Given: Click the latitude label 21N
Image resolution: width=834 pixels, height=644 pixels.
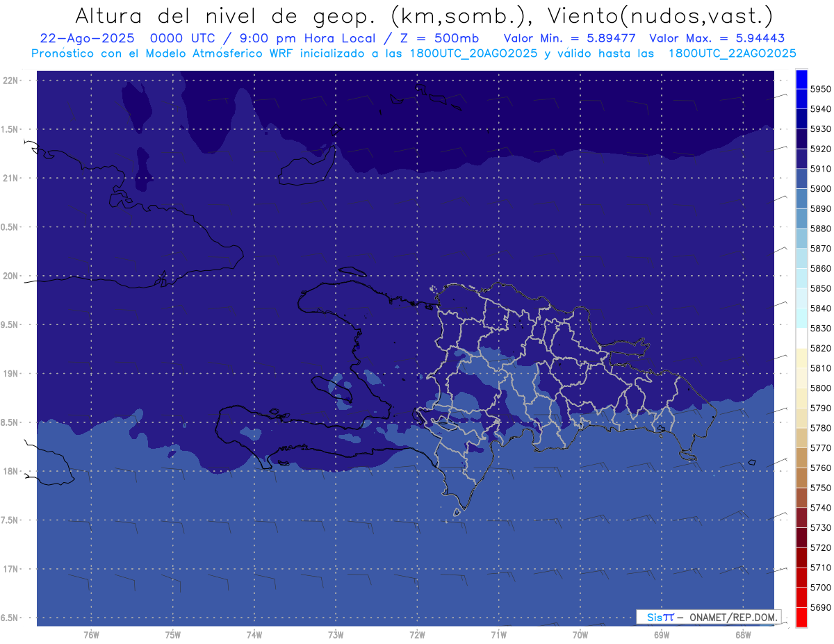Looking at the screenshot, I should coord(11,178).
